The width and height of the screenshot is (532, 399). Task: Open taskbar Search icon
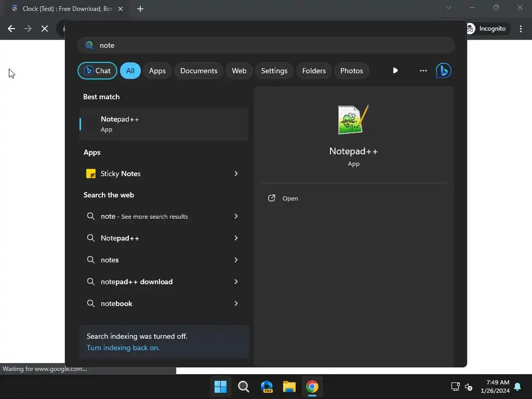coord(243,387)
